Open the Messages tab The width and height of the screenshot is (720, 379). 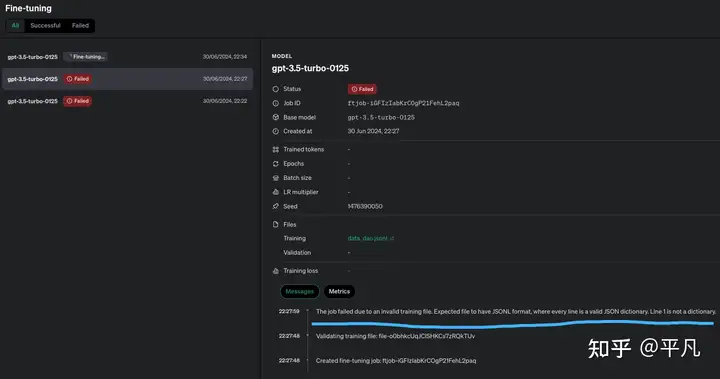point(299,291)
